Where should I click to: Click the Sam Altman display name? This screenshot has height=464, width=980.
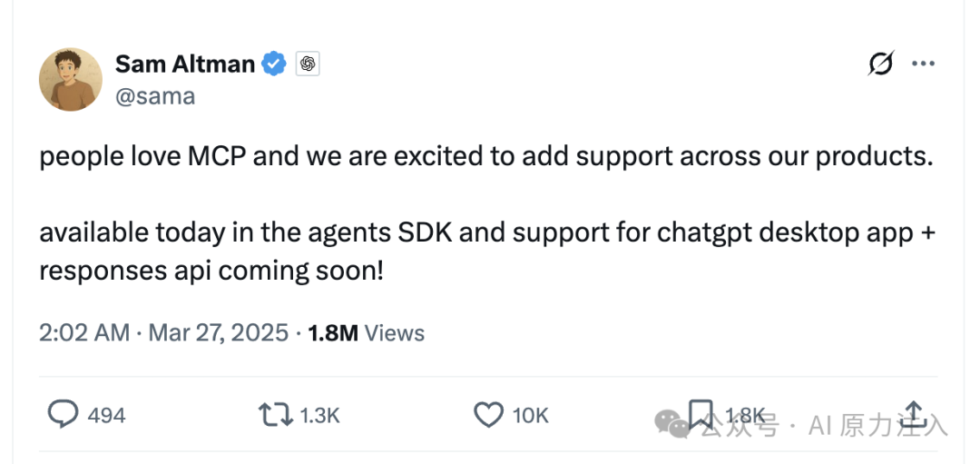[x=185, y=64]
